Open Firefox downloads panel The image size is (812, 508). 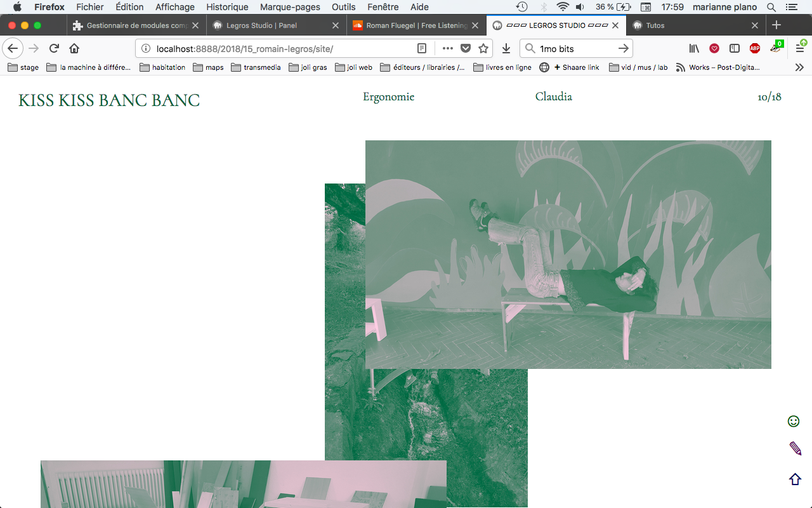coord(506,49)
